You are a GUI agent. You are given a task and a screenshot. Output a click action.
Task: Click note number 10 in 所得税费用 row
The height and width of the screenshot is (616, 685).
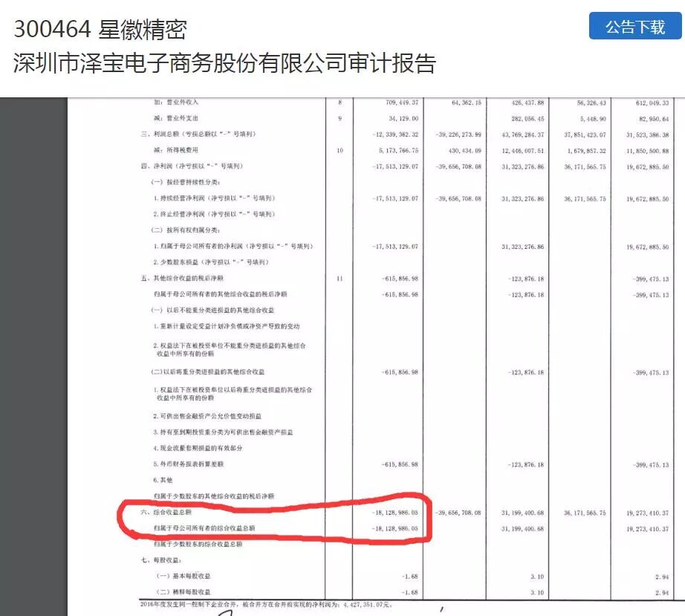(x=340, y=150)
